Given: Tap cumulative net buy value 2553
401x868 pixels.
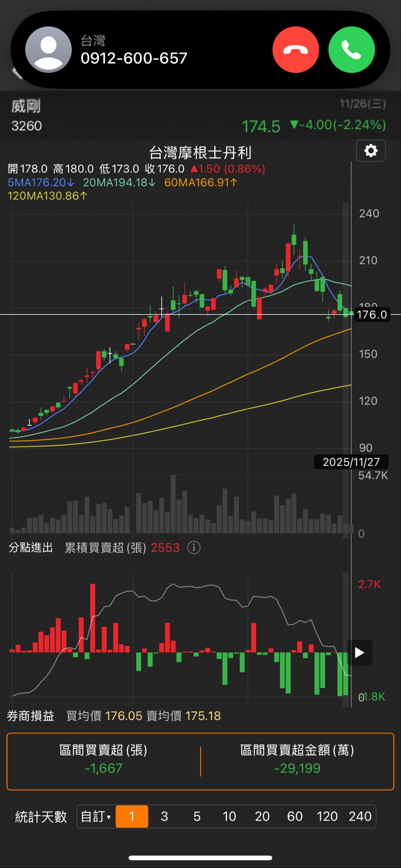Looking at the screenshot, I should pyautogui.click(x=165, y=548).
